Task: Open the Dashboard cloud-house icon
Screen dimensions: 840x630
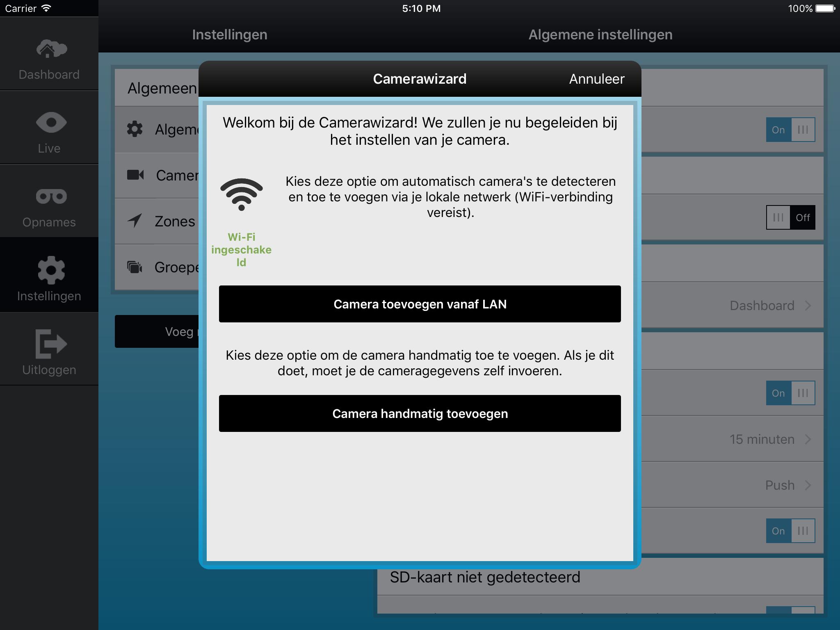Action: tap(51, 49)
